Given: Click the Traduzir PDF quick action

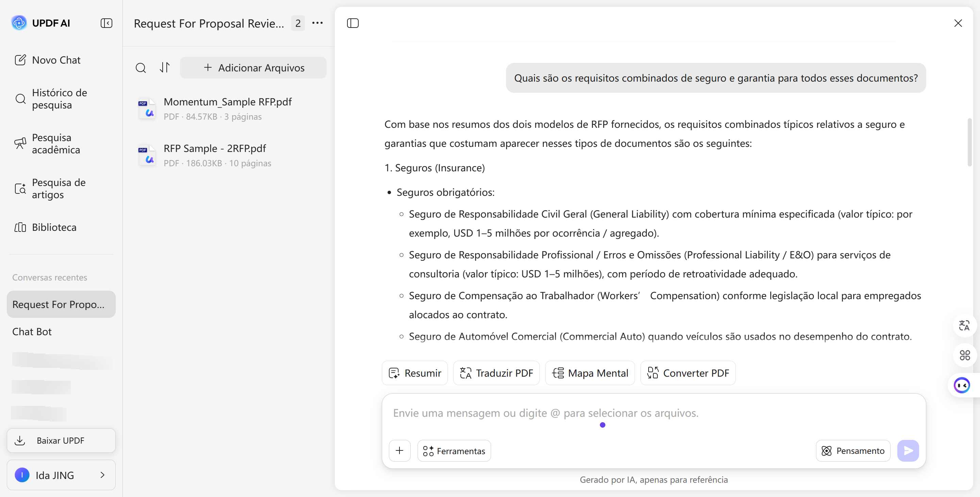Looking at the screenshot, I should (x=496, y=373).
